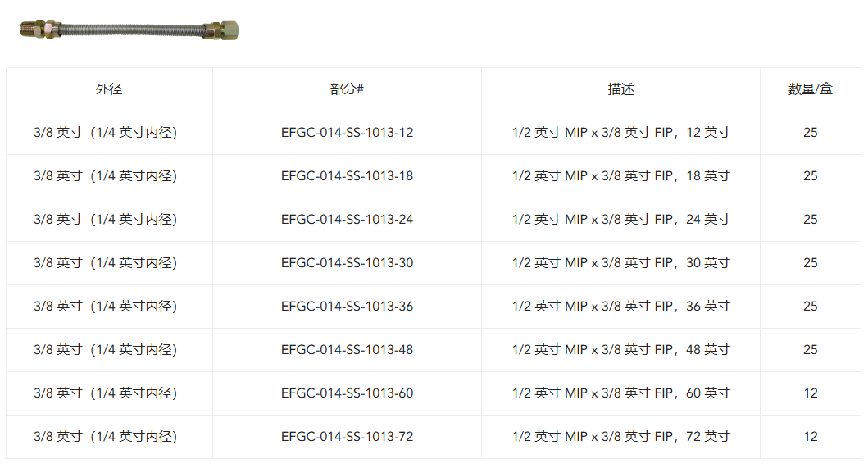Click the description ending in 12 英寸
This screenshot has height=468, width=868.
[621, 133]
